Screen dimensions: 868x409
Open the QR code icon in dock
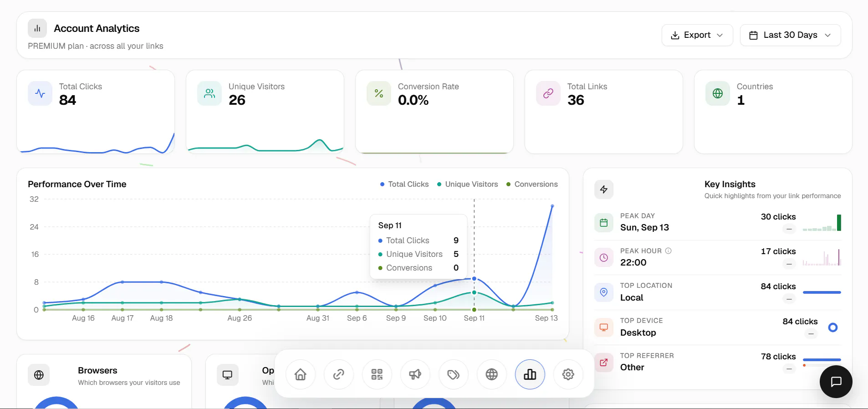(x=377, y=374)
